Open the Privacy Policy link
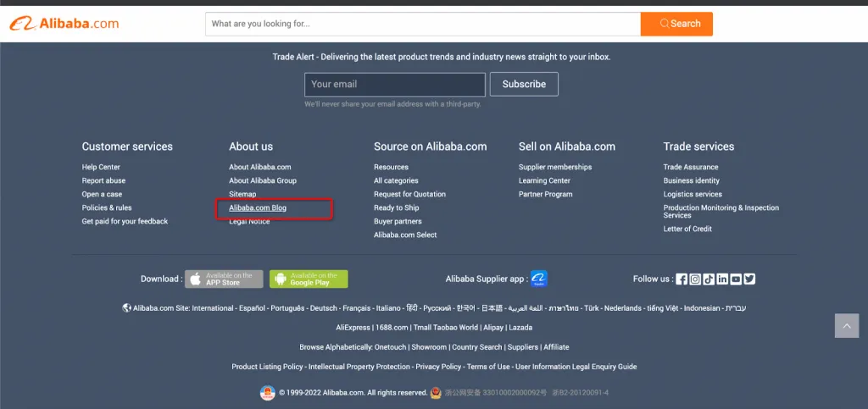 click(x=438, y=367)
